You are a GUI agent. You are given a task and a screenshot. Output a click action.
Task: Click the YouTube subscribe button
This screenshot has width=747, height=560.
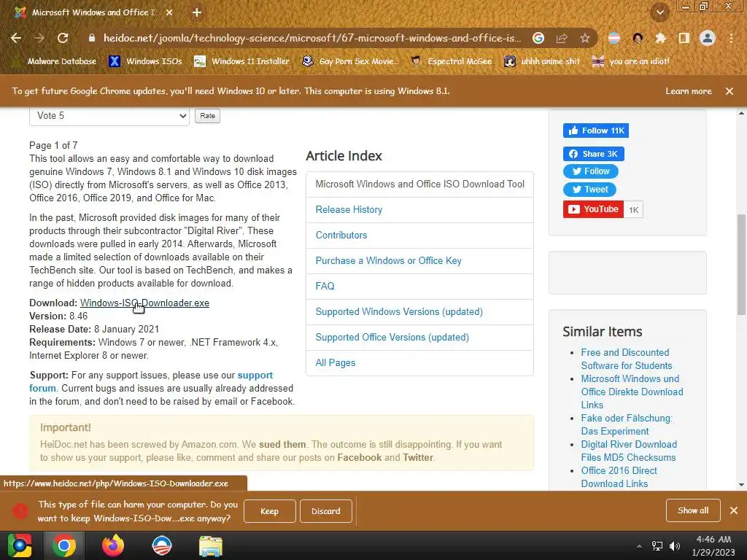593,209
